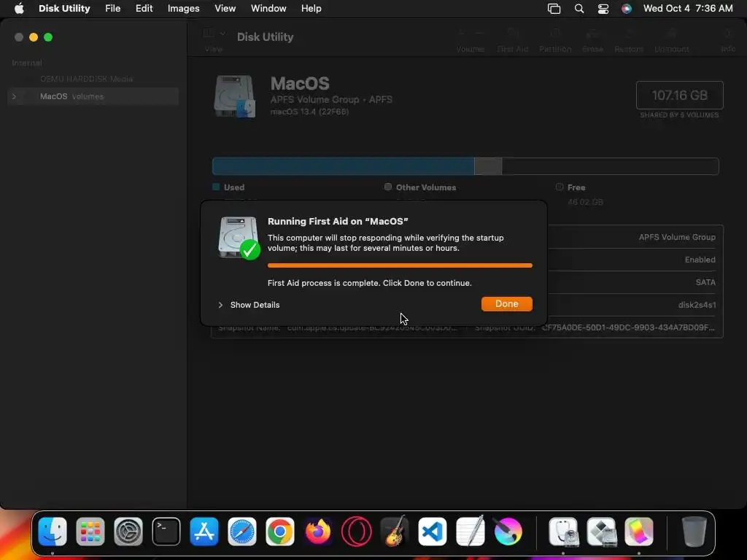747x560 pixels.
Task: Open Visual Studio Code from the Dock
Action: tap(432, 532)
